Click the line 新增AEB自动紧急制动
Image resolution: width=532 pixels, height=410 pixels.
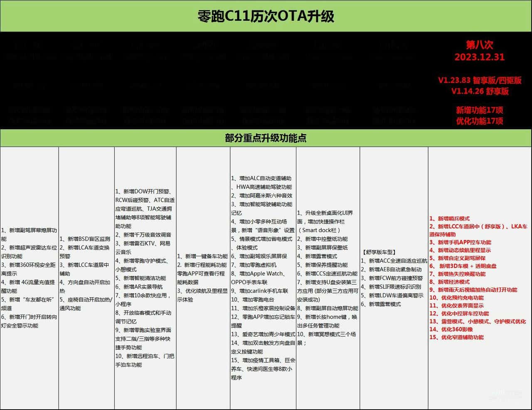click(392, 270)
